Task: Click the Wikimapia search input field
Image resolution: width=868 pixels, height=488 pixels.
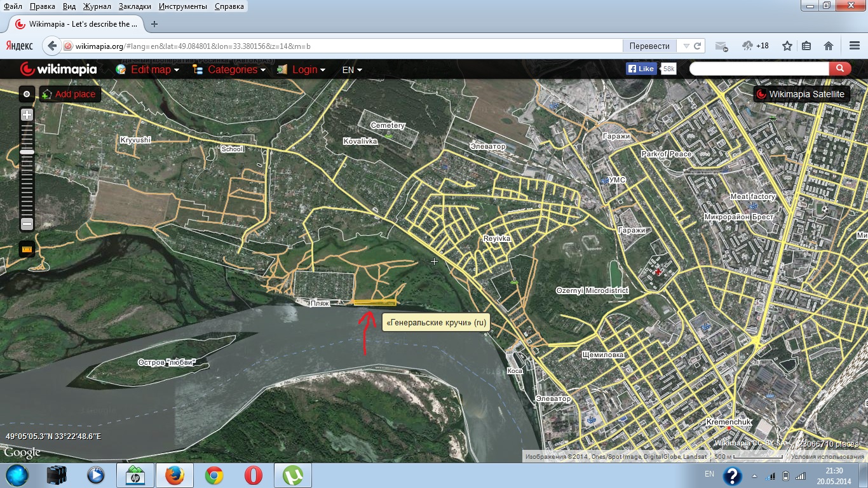Action: [759, 69]
